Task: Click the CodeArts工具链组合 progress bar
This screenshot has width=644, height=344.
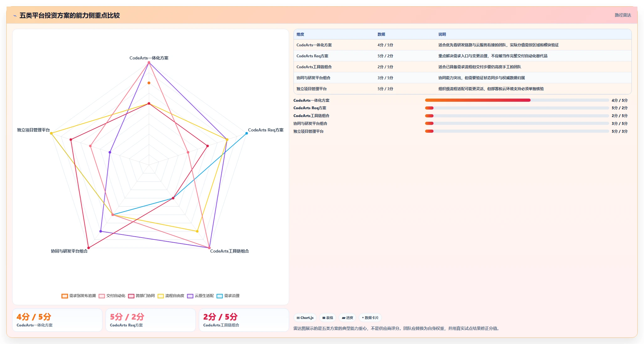Action: [517, 116]
